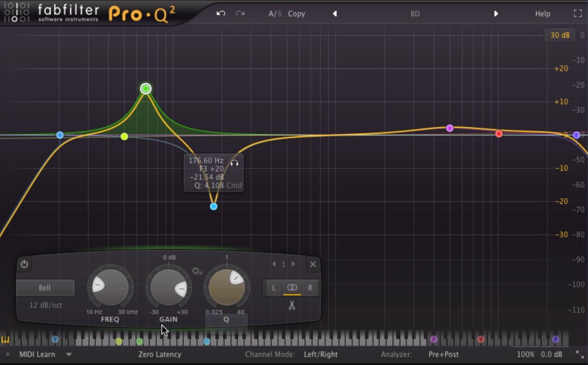
Task: Click the headphones solo icon in tooltip
Action: coord(235,163)
